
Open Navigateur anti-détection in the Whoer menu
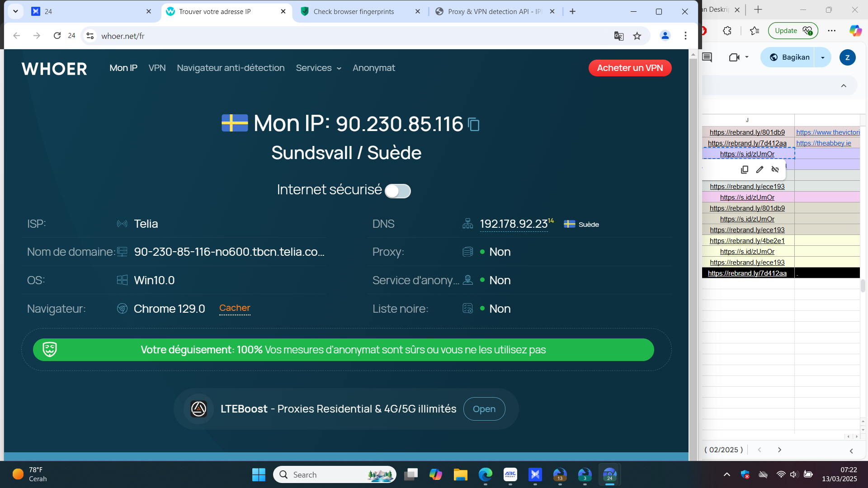(x=231, y=68)
